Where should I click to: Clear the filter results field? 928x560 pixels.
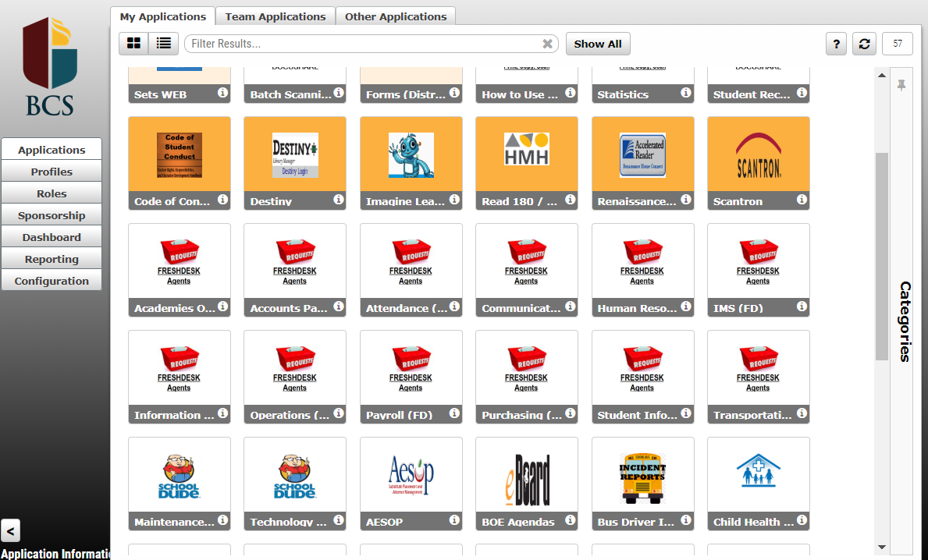click(547, 44)
